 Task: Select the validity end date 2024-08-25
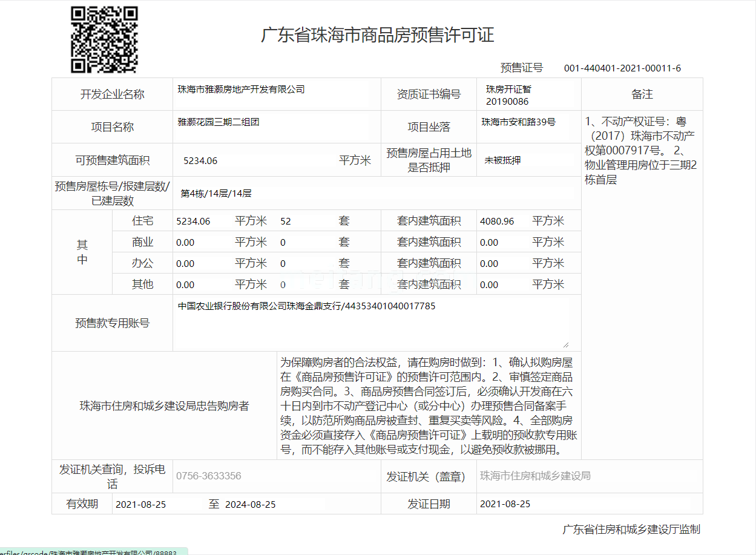tap(251, 504)
